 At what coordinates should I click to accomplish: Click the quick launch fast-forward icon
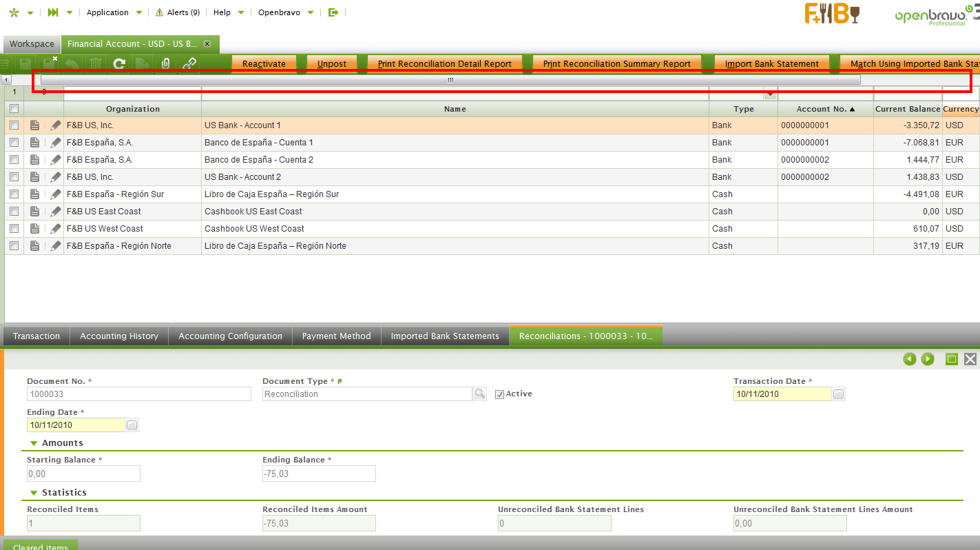tap(54, 12)
